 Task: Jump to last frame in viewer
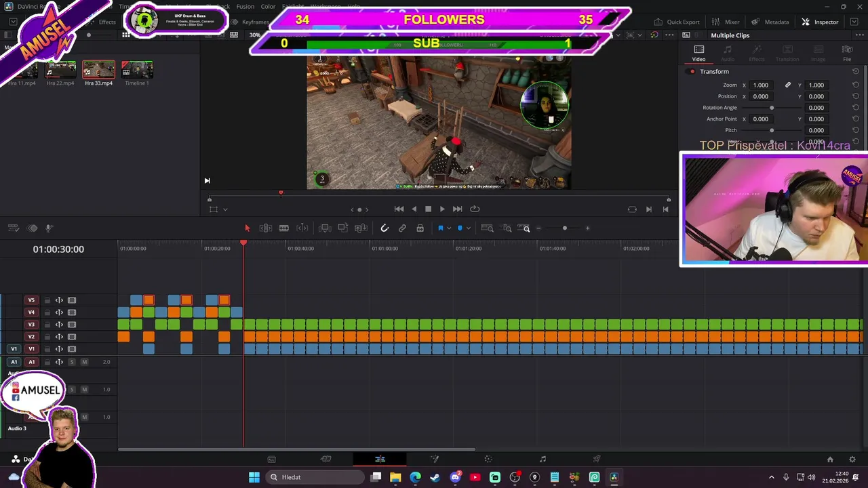coord(457,209)
